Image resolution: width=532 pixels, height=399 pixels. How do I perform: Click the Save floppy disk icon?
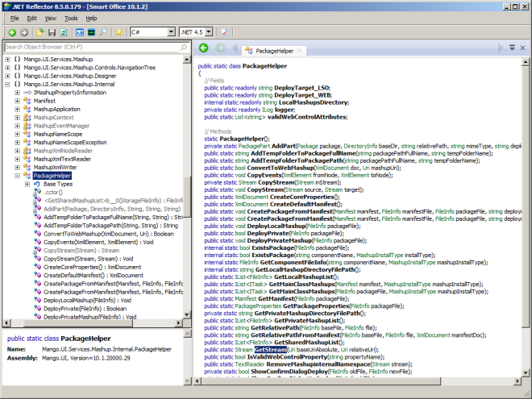click(x=52, y=32)
